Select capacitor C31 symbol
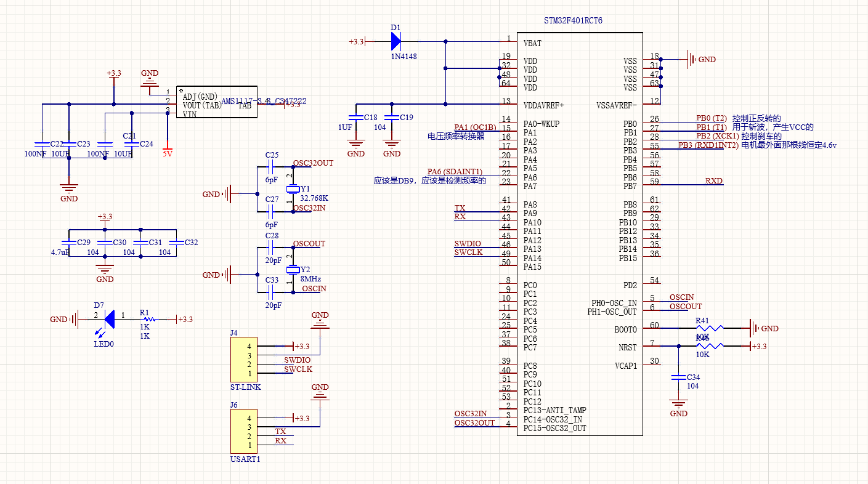 (141, 243)
